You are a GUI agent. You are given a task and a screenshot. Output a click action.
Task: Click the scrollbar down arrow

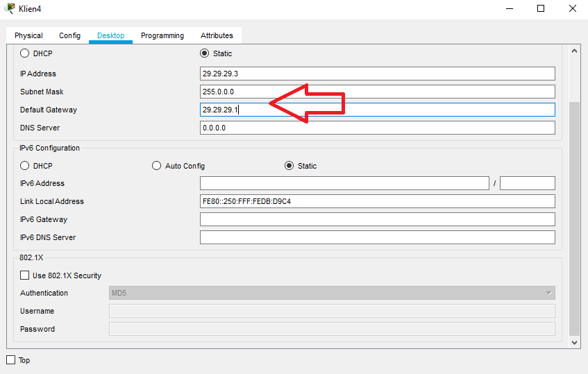point(574,343)
